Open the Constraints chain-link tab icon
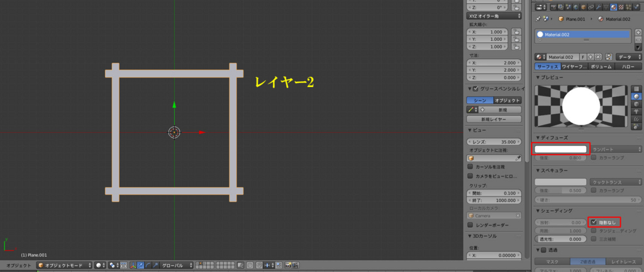The image size is (644, 272). pyautogui.click(x=591, y=7)
